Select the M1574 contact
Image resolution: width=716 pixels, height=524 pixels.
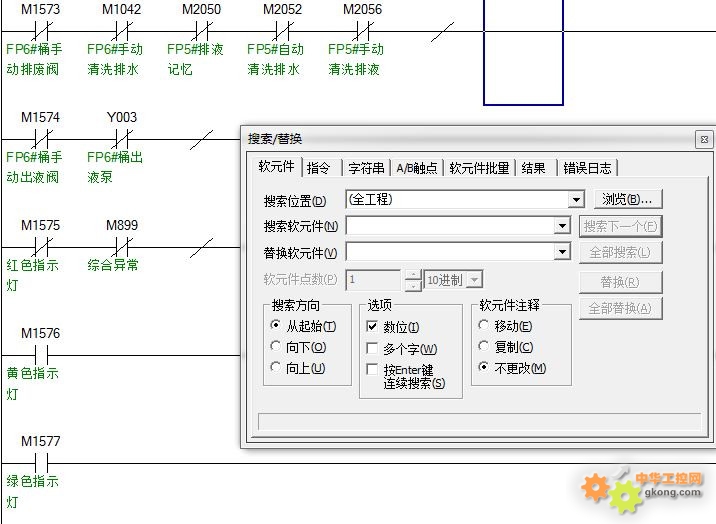[41, 139]
